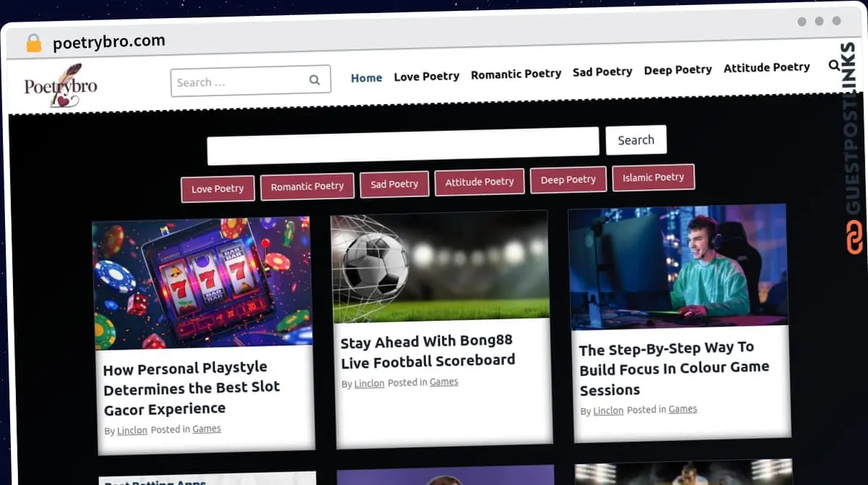The width and height of the screenshot is (868, 485).
Task: Select the red Love Poetry tag button
Action: 218,189
